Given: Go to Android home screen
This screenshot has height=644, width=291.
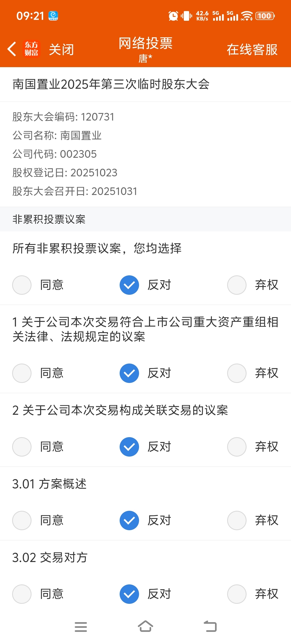Looking at the screenshot, I should 145,626.
